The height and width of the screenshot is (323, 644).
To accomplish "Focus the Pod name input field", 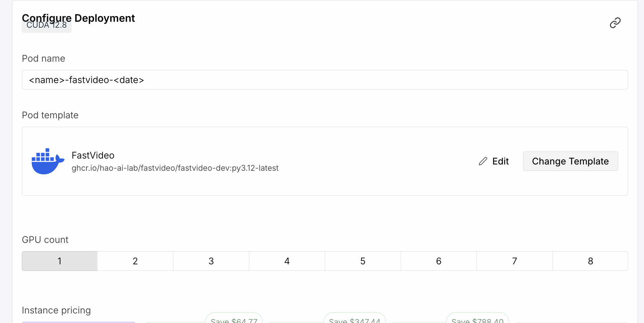I will [x=325, y=80].
